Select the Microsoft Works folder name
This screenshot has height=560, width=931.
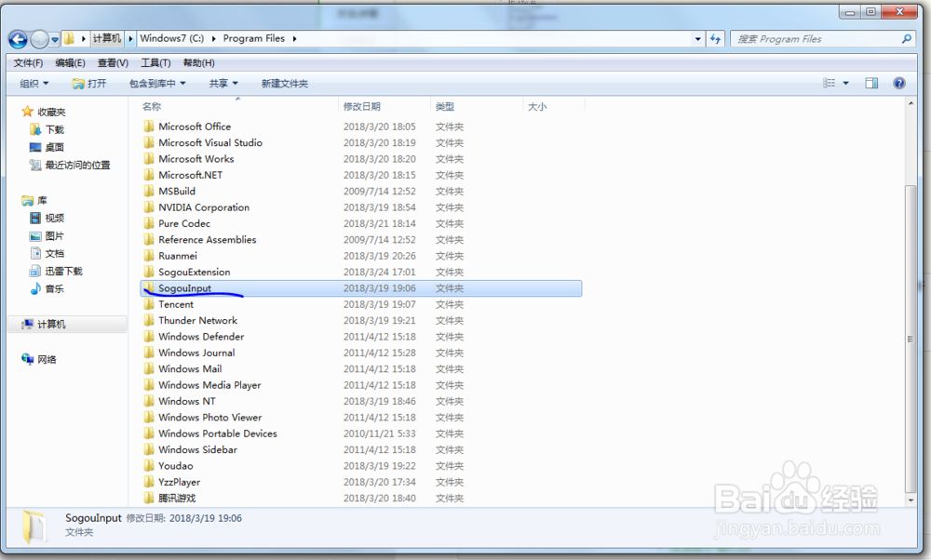pyautogui.click(x=196, y=159)
